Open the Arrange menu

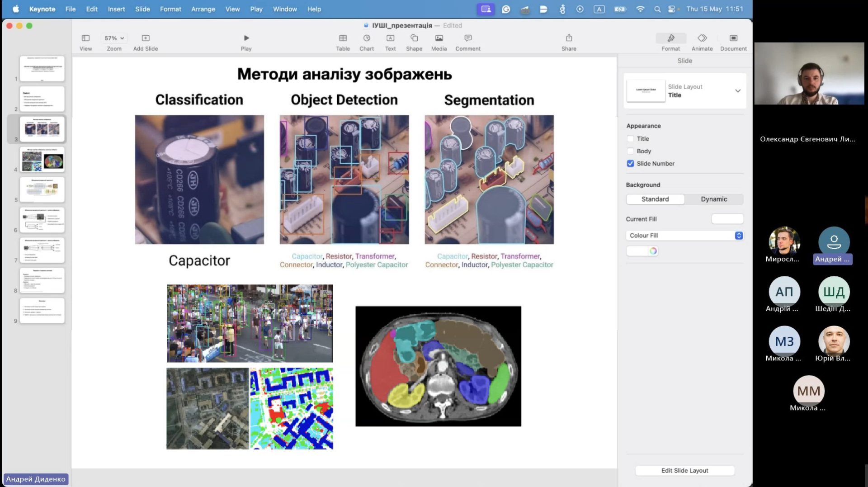point(203,9)
